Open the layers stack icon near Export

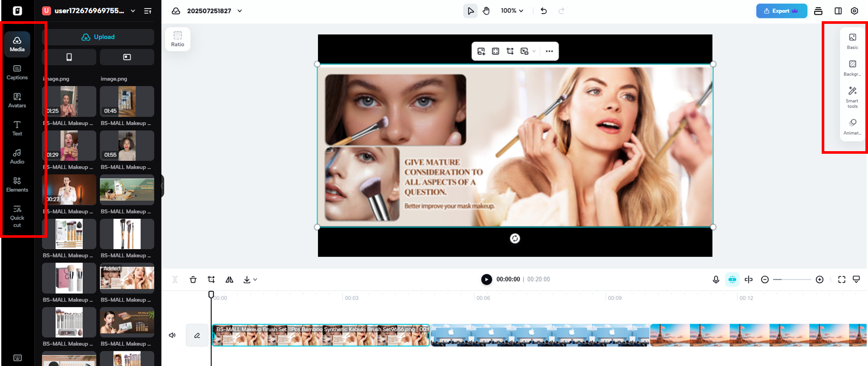818,11
